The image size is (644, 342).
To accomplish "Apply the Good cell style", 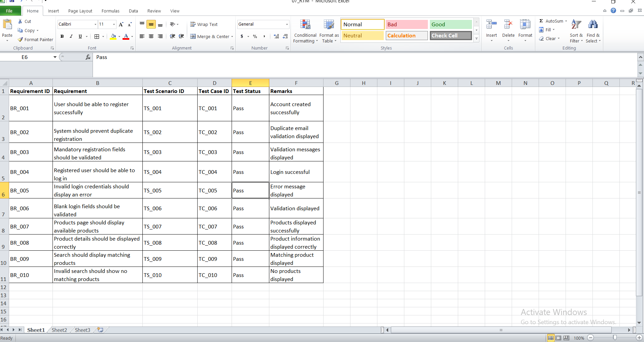I will (450, 24).
